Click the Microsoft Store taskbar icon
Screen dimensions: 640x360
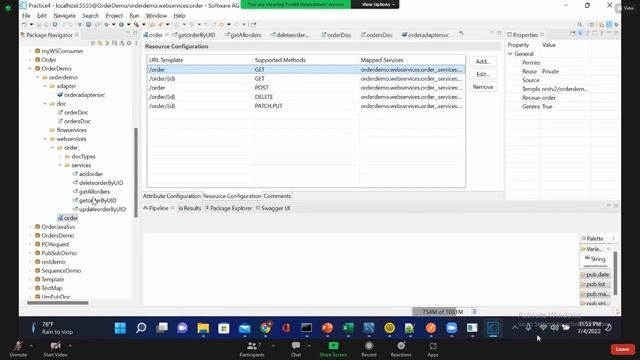coord(224,328)
